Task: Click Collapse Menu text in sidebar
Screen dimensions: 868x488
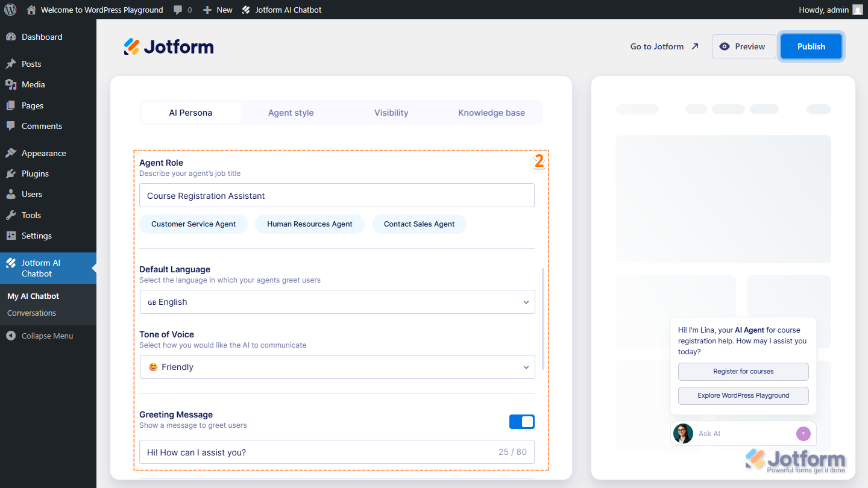Action: click(47, 336)
